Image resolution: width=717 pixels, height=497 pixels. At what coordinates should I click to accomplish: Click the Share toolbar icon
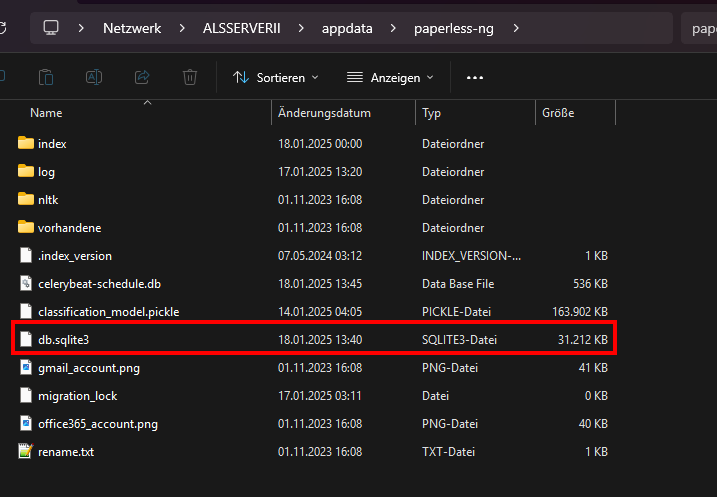point(142,77)
